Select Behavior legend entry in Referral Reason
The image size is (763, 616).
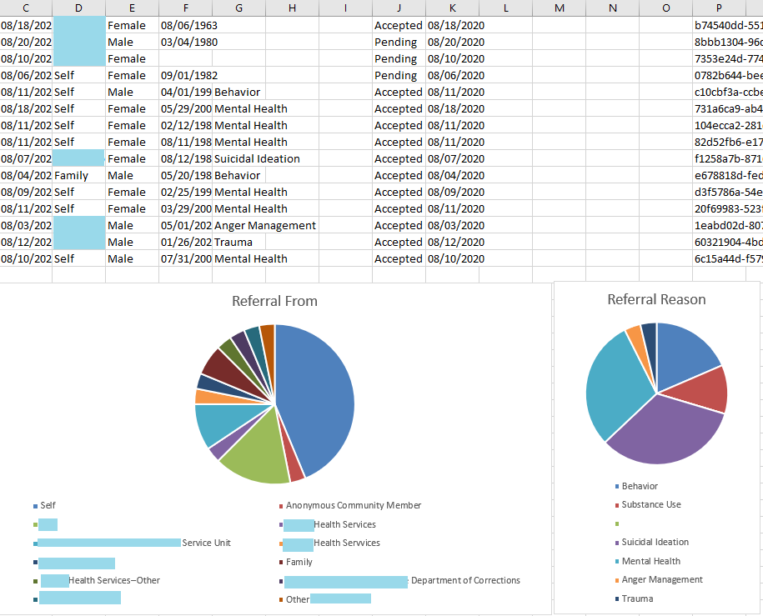tap(639, 486)
